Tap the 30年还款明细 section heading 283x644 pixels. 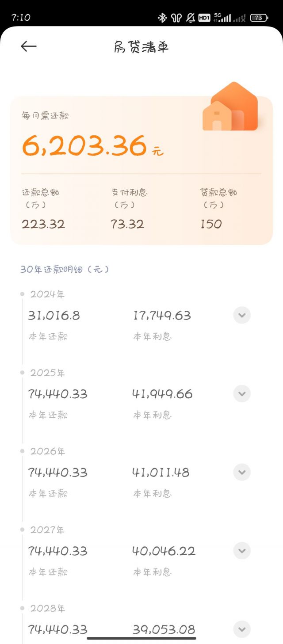click(x=65, y=269)
